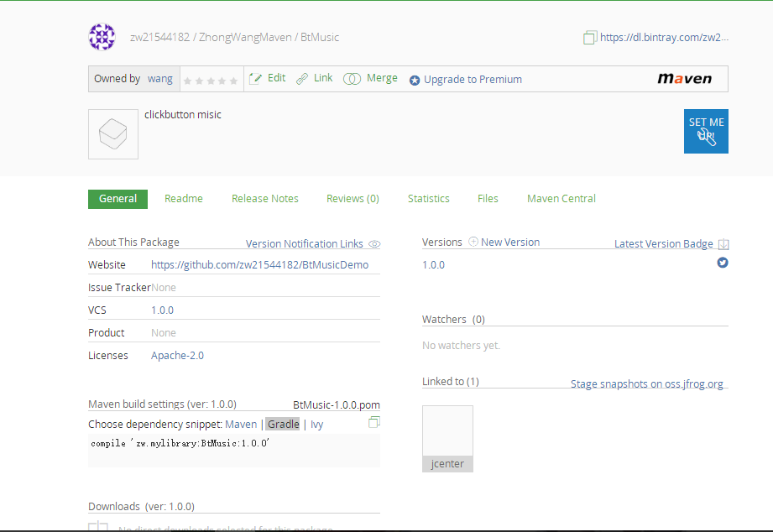Screen dimensions: 773x532
Task: Rate the package with the first star
Action: tap(187, 81)
